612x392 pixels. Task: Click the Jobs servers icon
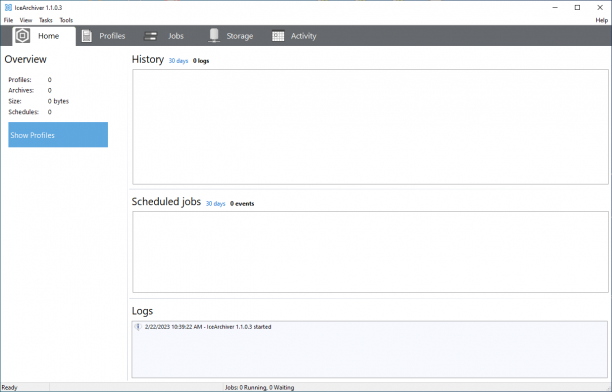[150, 36]
